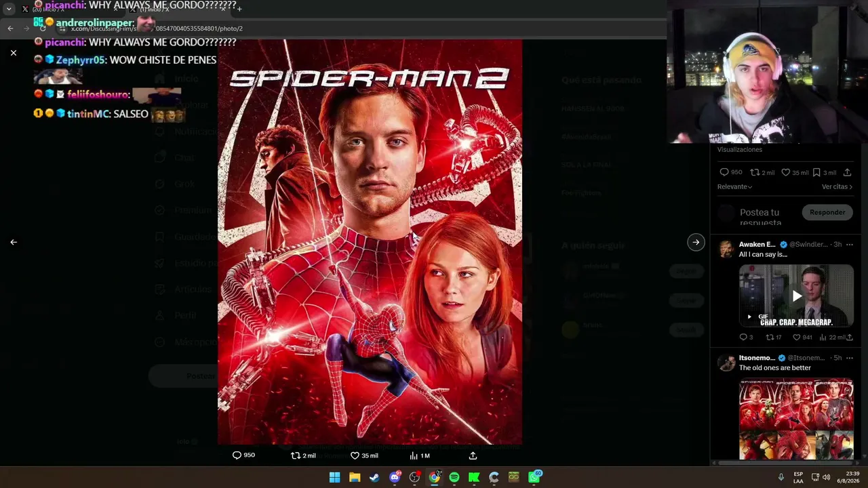Viewport: 868px width, 488px height.
Task: Open Ver citas link
Action: tap(837, 186)
